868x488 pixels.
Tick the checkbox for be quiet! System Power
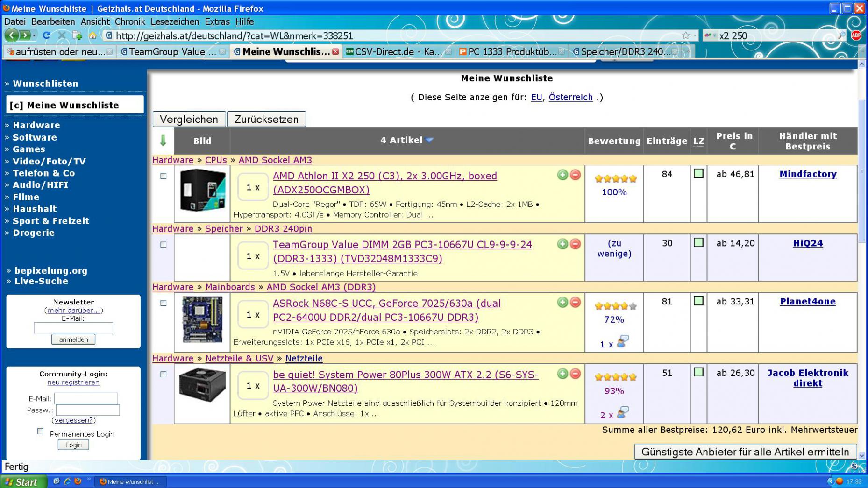click(x=163, y=375)
